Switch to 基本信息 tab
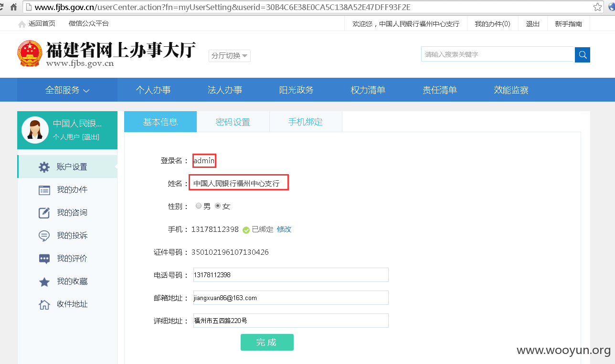 coord(160,122)
